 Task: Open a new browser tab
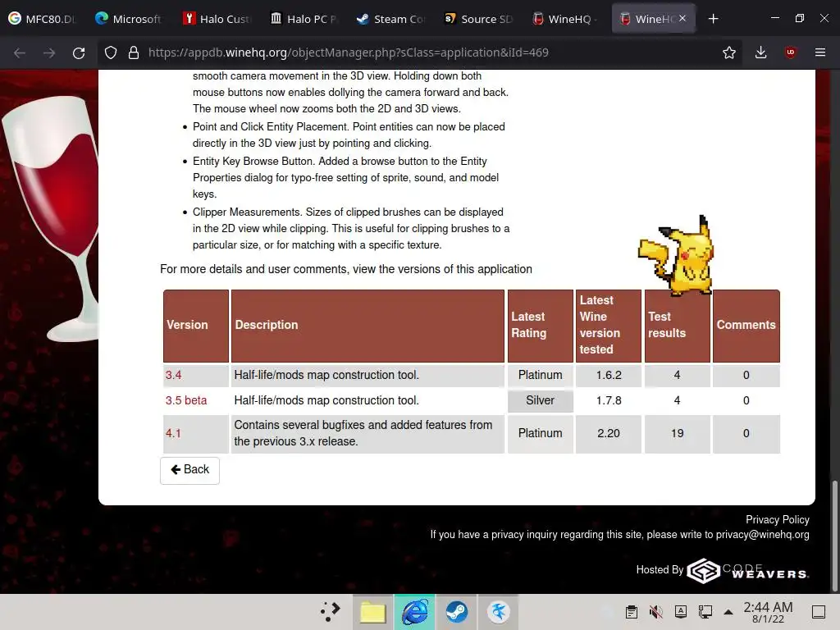713,19
